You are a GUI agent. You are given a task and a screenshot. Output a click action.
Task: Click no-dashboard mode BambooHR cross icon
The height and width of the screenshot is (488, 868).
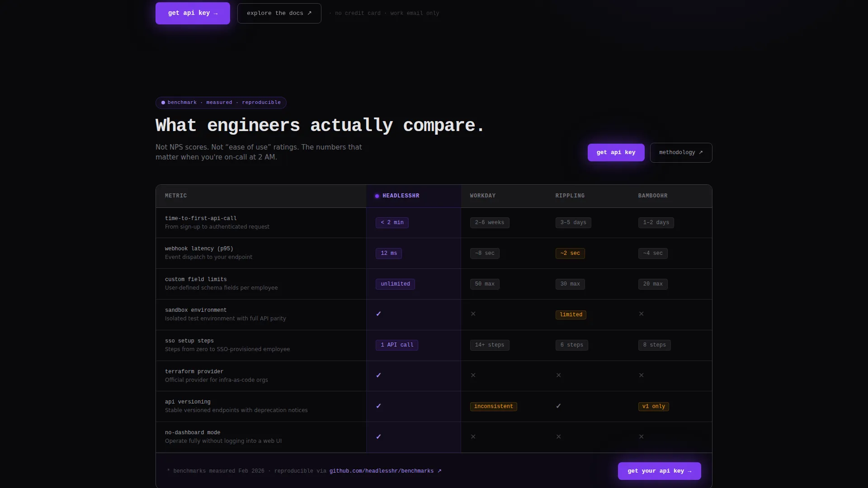(641, 437)
